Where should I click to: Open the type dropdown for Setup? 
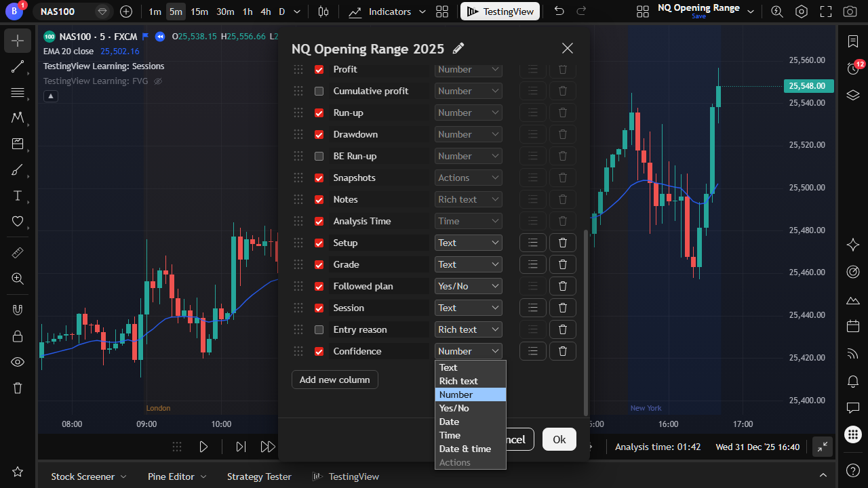click(469, 243)
